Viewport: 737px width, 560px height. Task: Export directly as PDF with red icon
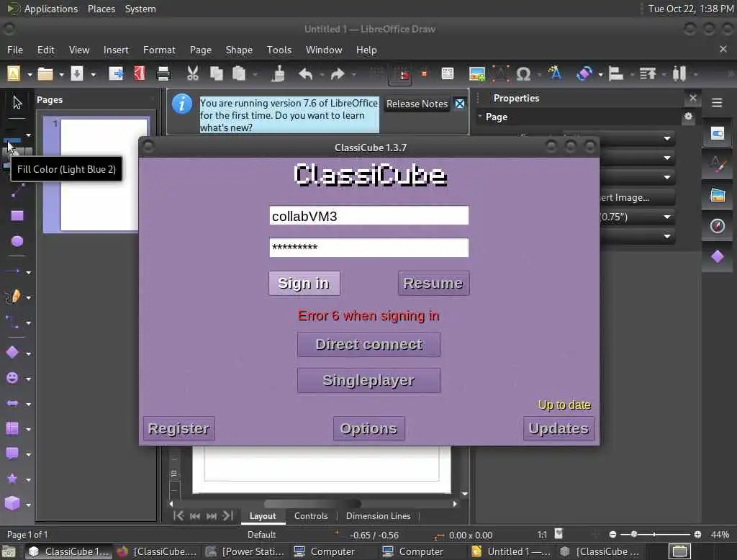pos(140,74)
